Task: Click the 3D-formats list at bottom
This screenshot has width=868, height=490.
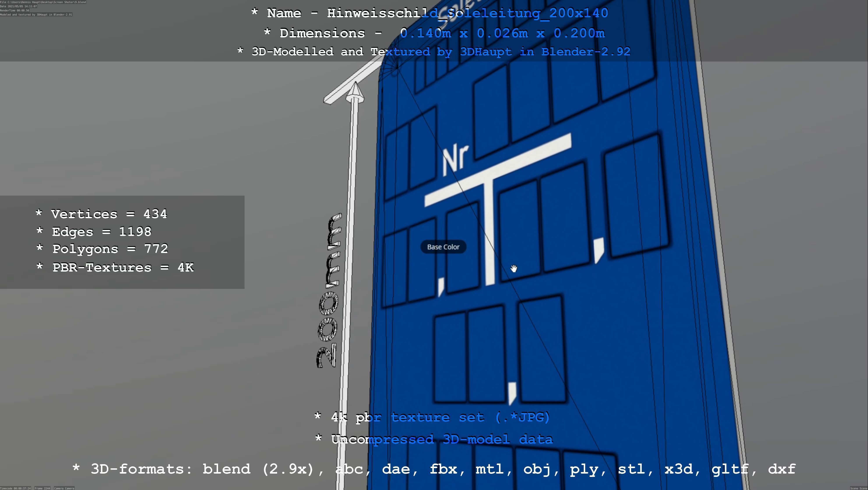Action: point(434,469)
